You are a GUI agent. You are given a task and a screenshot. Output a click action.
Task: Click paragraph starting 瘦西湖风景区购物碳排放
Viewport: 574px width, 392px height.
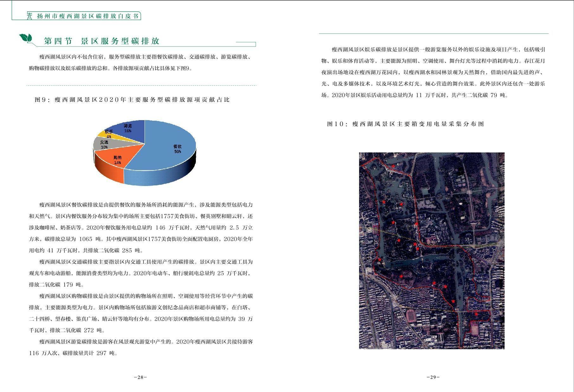pos(141,313)
